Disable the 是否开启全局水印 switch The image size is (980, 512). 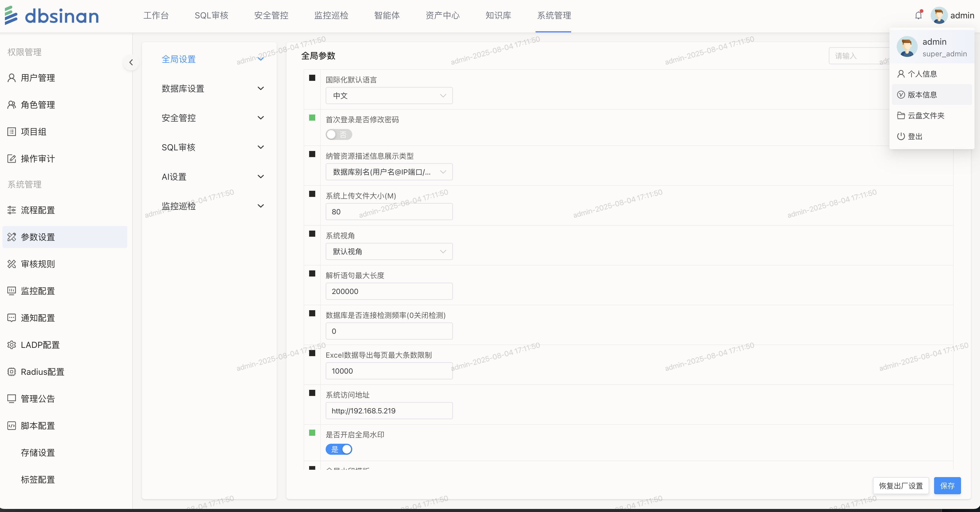[339, 450]
